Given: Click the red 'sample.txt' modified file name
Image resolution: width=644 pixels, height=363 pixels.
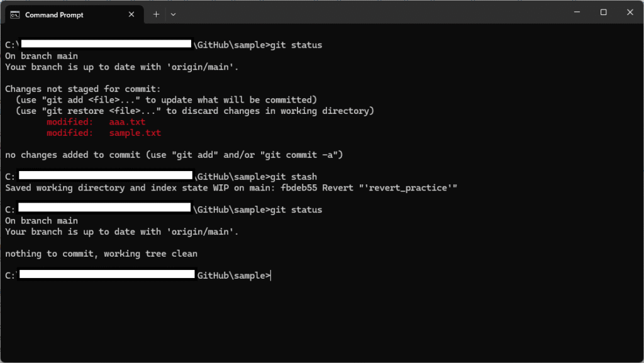Looking at the screenshot, I should click(135, 133).
